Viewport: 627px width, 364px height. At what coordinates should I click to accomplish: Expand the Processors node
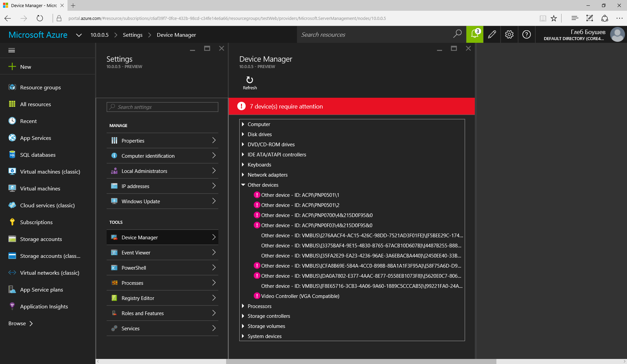click(243, 306)
